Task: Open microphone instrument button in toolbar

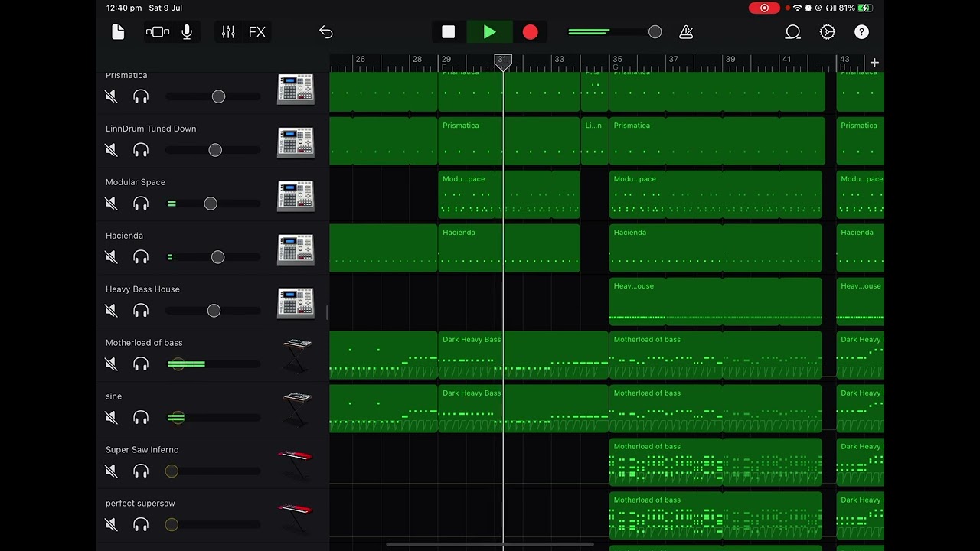Action: (x=187, y=32)
